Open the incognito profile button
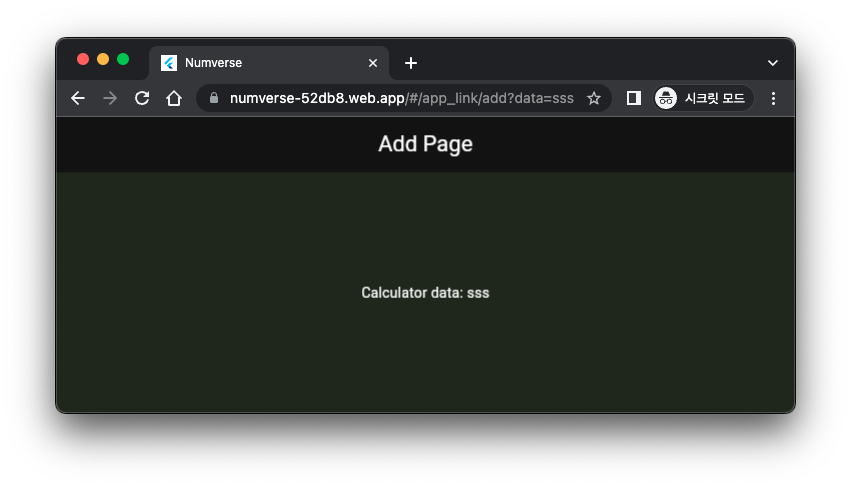 [703, 98]
